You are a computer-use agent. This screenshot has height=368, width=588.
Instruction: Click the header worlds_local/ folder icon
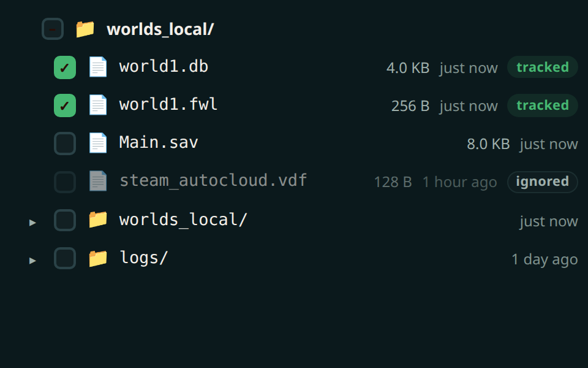(85, 29)
